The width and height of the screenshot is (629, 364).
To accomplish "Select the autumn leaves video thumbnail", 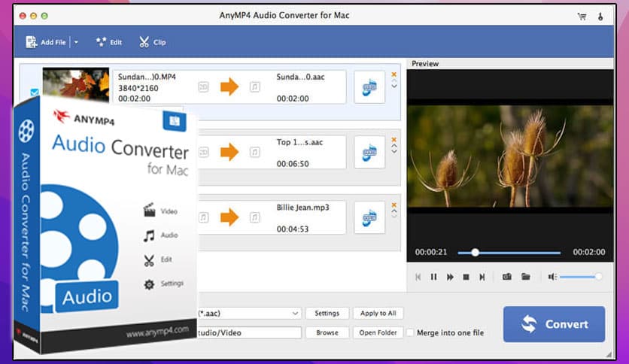I will click(x=76, y=84).
